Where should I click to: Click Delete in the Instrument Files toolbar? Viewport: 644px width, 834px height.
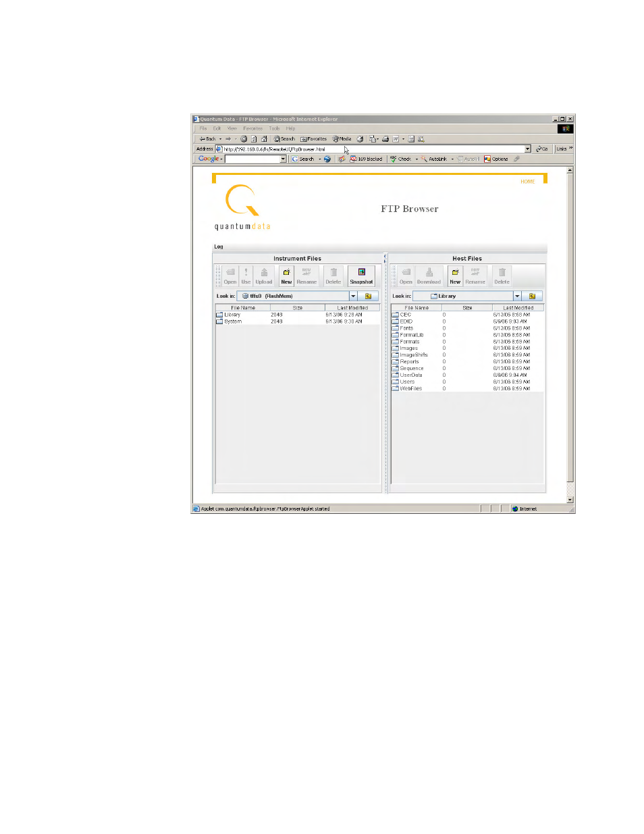coord(333,276)
